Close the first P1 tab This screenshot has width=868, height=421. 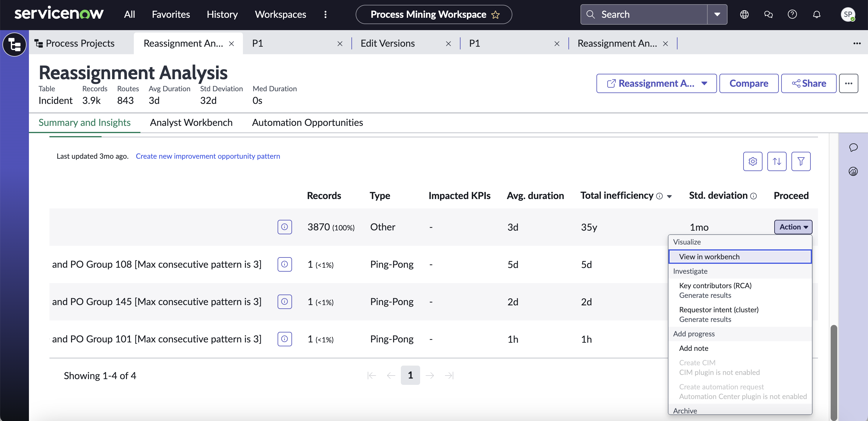click(340, 43)
